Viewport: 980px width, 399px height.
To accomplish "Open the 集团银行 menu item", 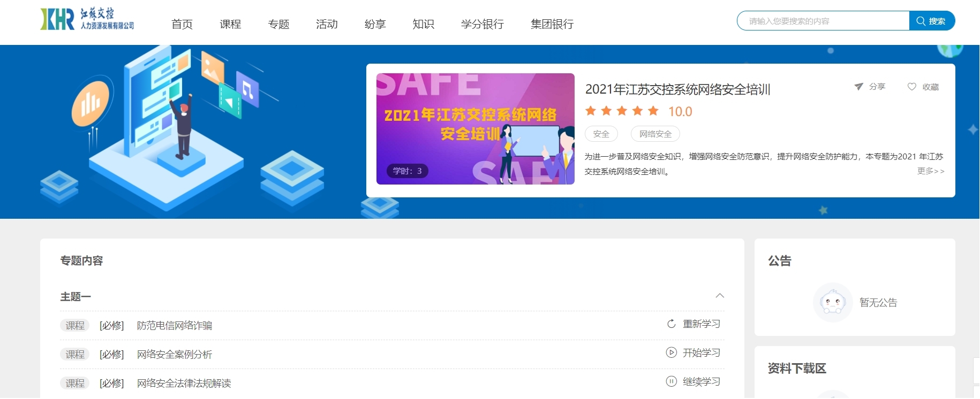I will (x=552, y=24).
